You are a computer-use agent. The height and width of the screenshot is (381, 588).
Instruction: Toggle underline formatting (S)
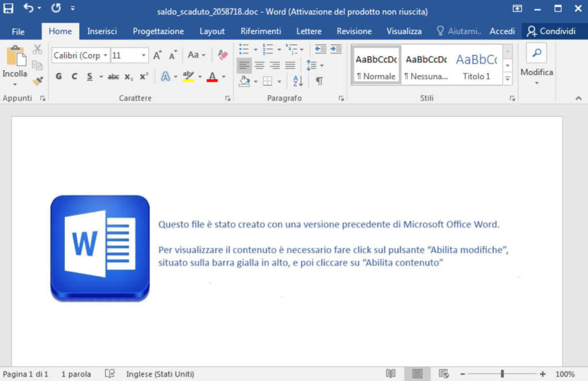[90, 76]
